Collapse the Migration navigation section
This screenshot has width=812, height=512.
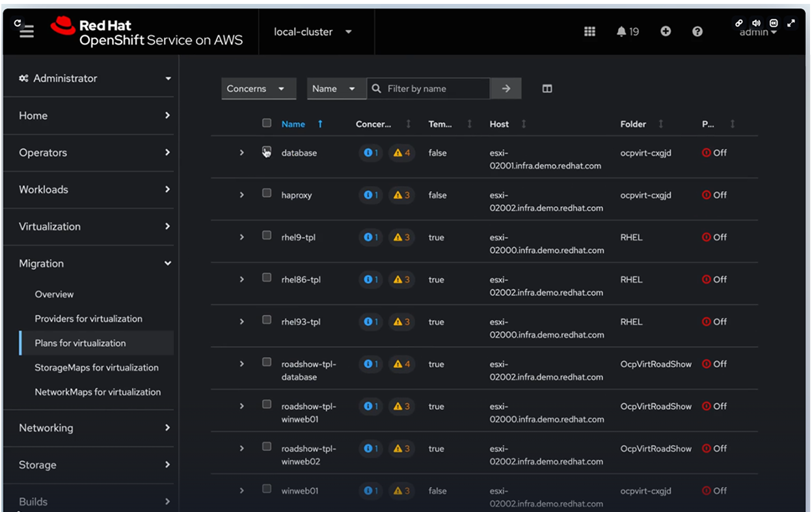point(95,264)
